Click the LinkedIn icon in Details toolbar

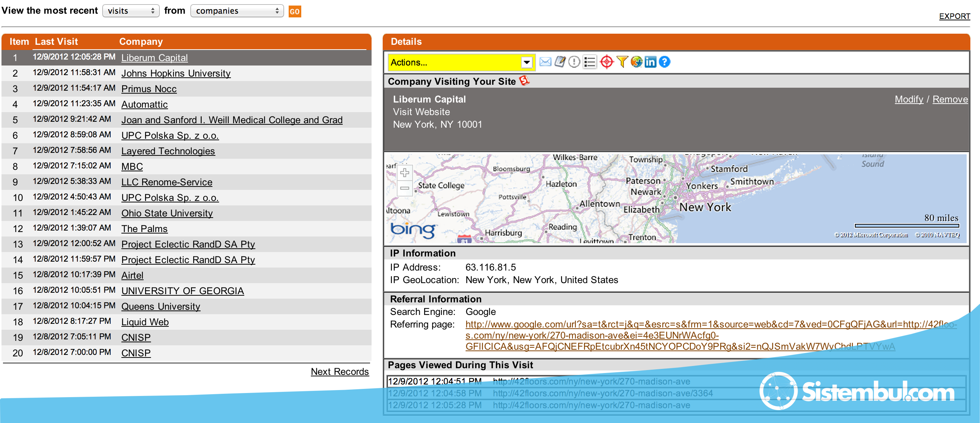click(x=650, y=62)
